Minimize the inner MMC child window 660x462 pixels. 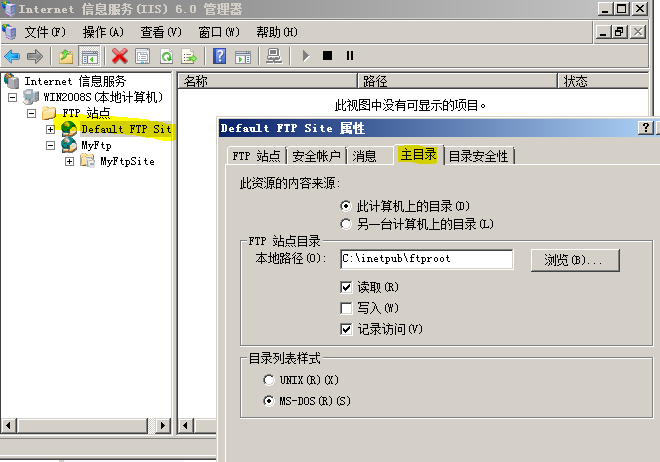pos(604,32)
